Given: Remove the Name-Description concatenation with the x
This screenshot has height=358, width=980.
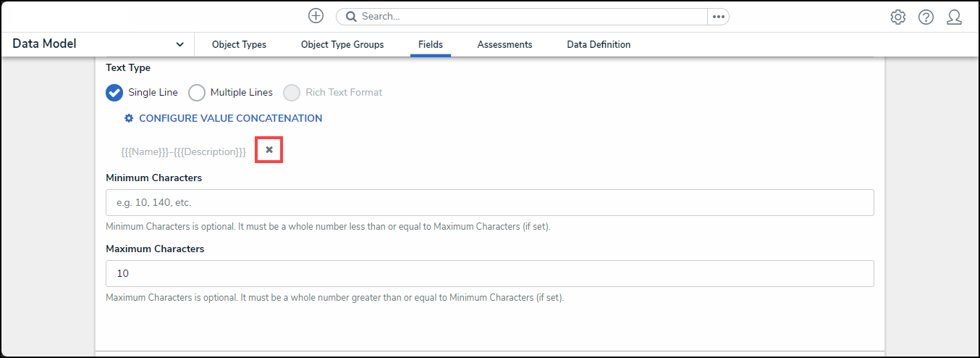Looking at the screenshot, I should [269, 149].
